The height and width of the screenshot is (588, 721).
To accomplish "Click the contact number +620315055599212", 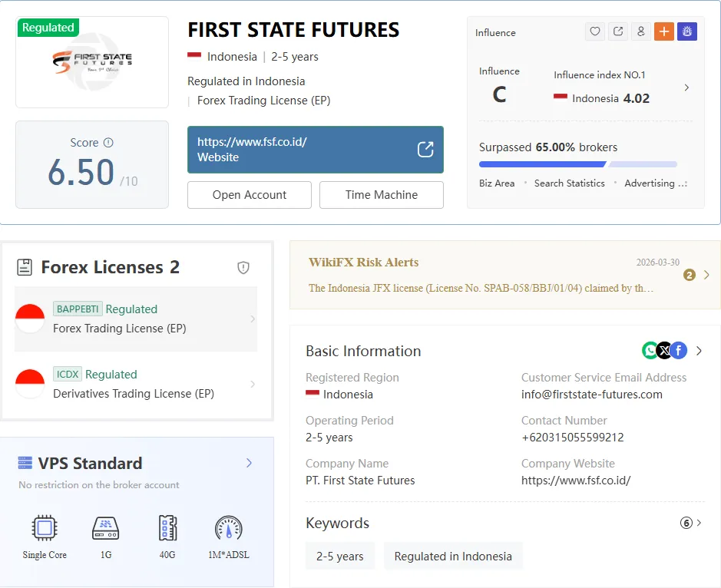I will coord(573,438).
